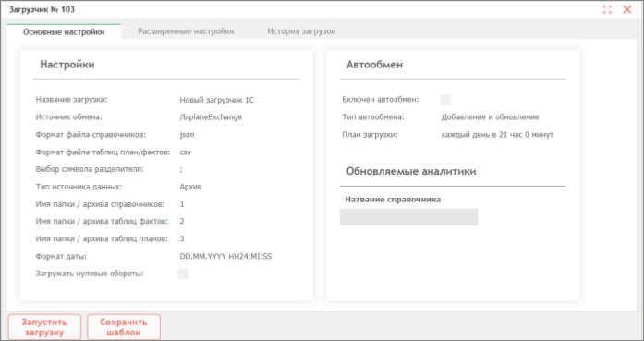Click Имя папки / архива справочников label
This screenshot has height=341, width=644.
[100, 204]
